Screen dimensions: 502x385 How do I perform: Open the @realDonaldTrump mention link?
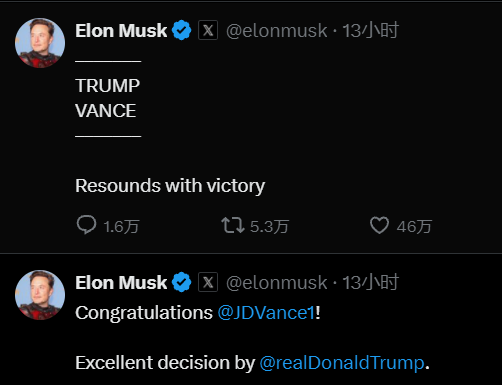coord(342,363)
